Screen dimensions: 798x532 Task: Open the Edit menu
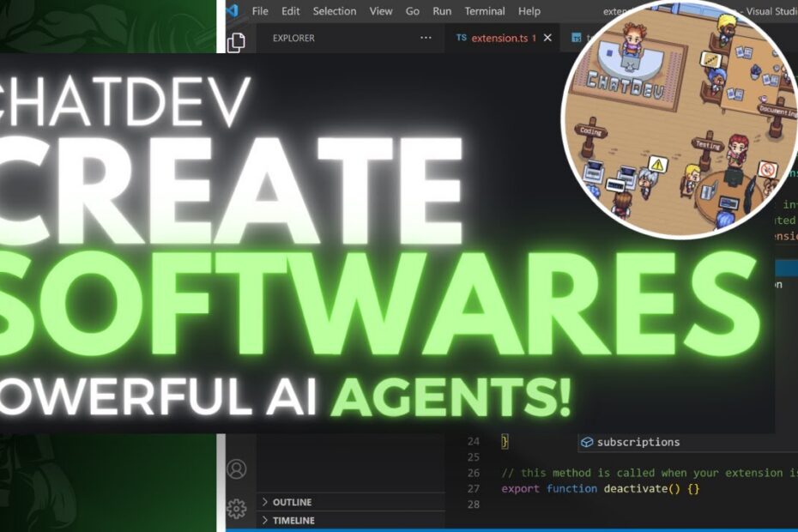pyautogui.click(x=290, y=11)
